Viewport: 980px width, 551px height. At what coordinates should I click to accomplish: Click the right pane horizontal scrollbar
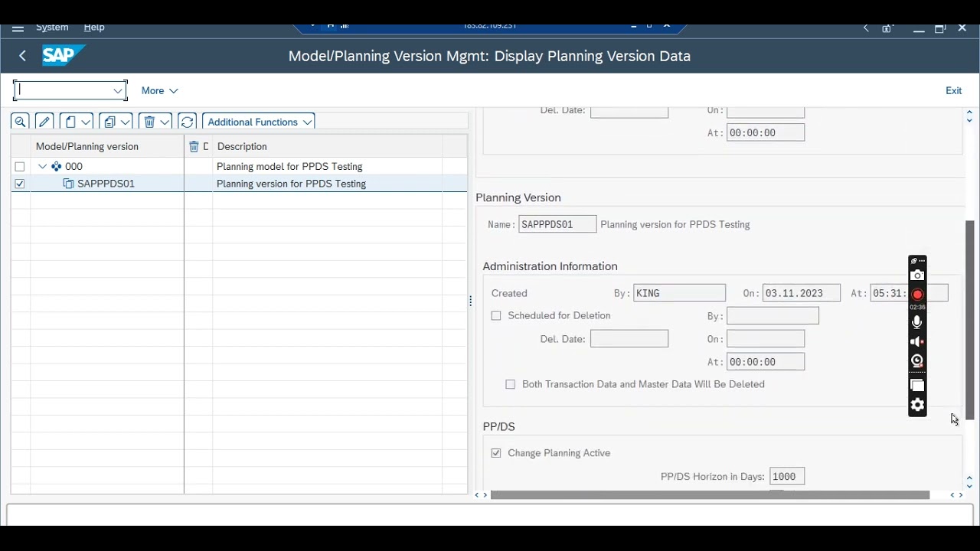pyautogui.click(x=710, y=495)
